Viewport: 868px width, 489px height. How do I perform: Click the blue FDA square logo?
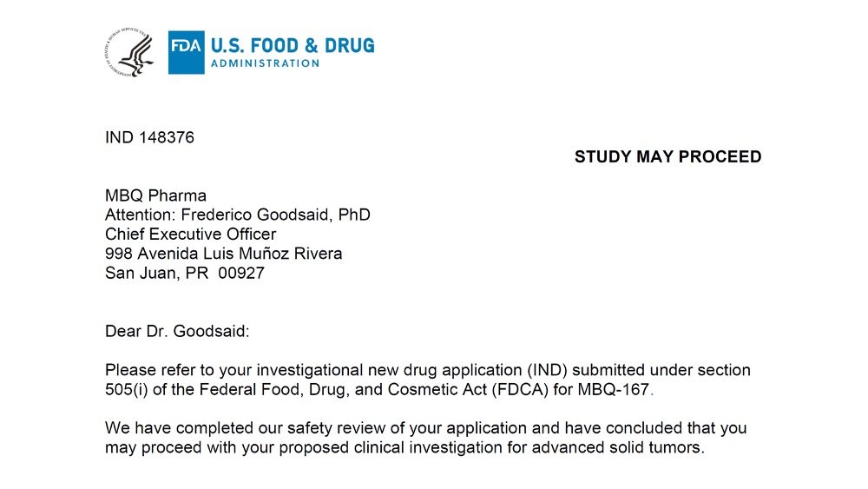pos(186,53)
